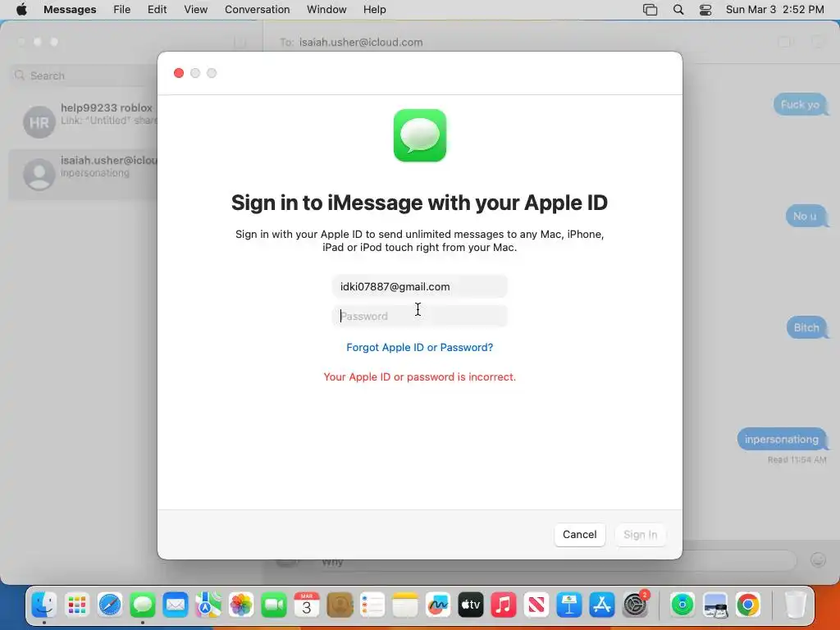Click Cancel in the sign-in dialog
Image resolution: width=840 pixels, height=630 pixels.
(580, 535)
